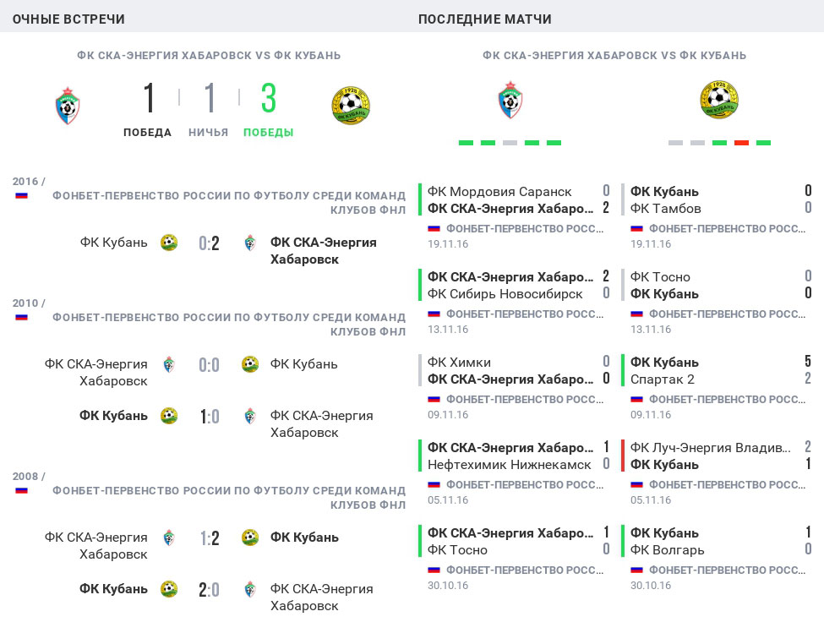This screenshot has height=644, width=824.
Task: Select the grey draw bar in SKA-Energiya's form
Action: [x=510, y=143]
